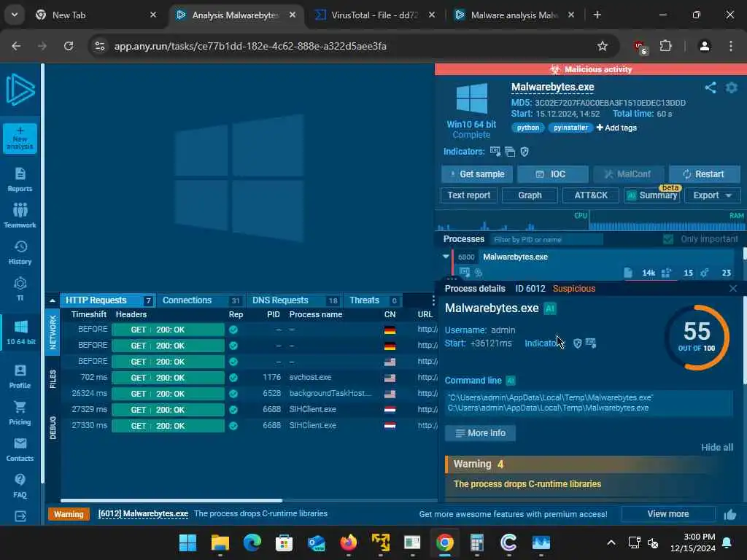Image resolution: width=747 pixels, height=560 pixels.
Task: Select the NETWORK vertical tab
Action: [53, 332]
